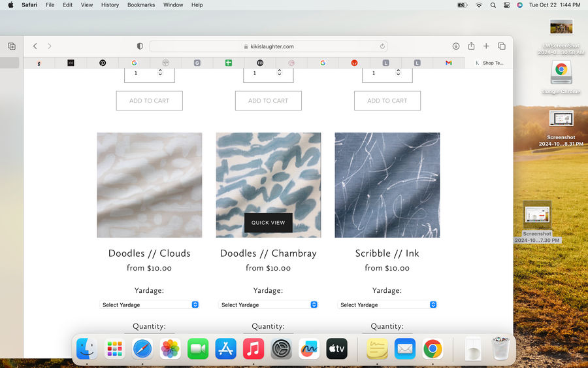
Task: Click the Safari downloads icon
Action: pyautogui.click(x=456, y=46)
